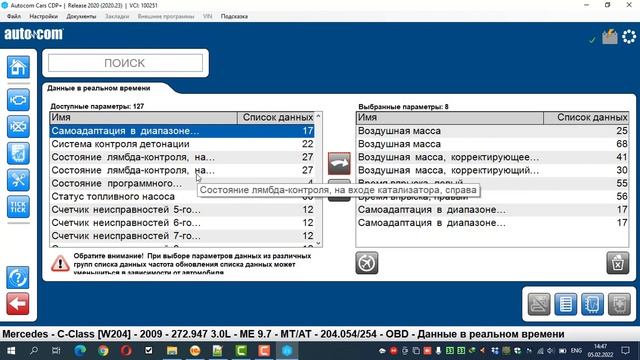The width and height of the screenshot is (640, 360).
Task: Open Windows taskbar search
Action: tap(34, 351)
